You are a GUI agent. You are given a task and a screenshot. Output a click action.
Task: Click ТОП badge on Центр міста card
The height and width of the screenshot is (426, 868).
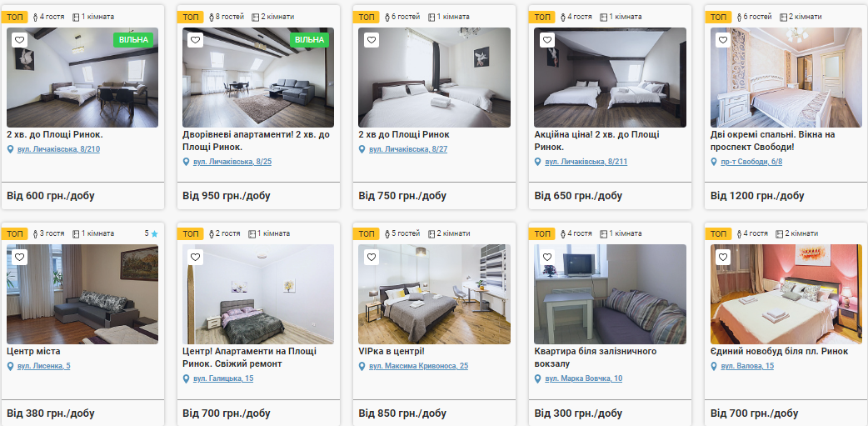(14, 233)
